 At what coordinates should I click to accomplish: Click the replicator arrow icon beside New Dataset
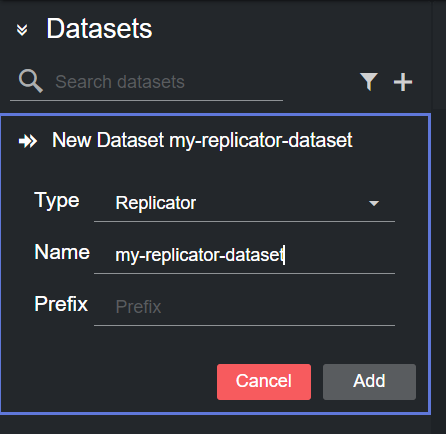[28, 141]
